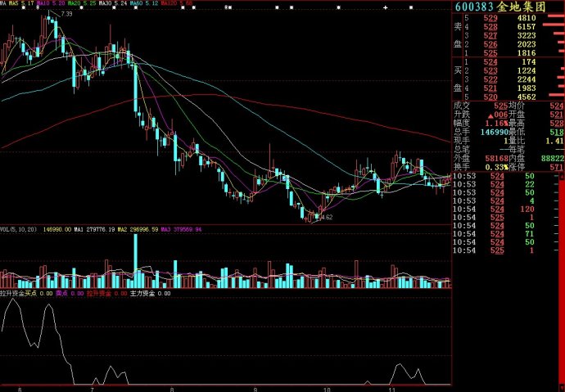Click the 4.62 low price annotation
This screenshot has height=392, width=565.
point(327,217)
